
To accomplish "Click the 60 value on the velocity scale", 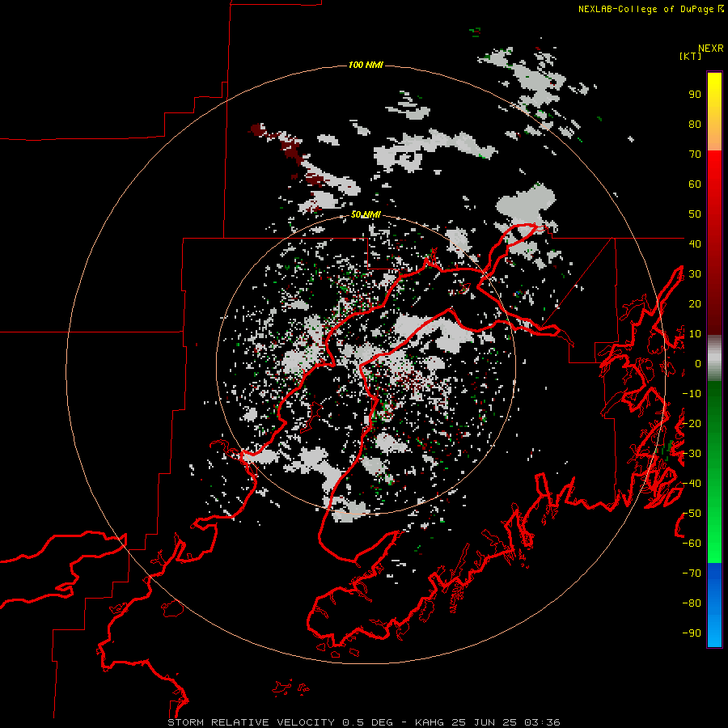I will (x=695, y=184).
